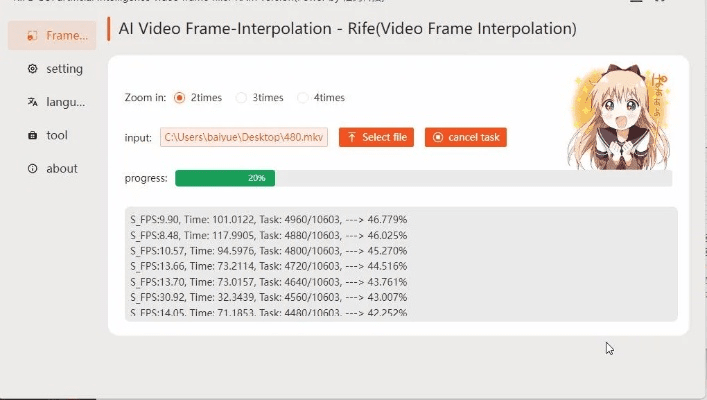Image resolution: width=707 pixels, height=400 pixels.
Task: Switch to the language menu entry
Action: [x=66, y=102]
